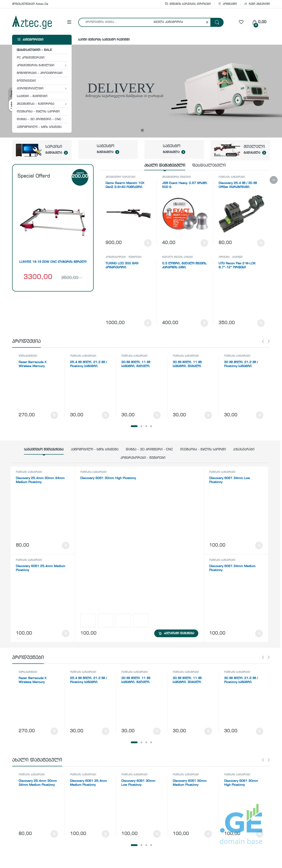Image resolution: width=282 pixels, height=868 pixels.
Task: Click the search magnifier button
Action: (x=217, y=22)
